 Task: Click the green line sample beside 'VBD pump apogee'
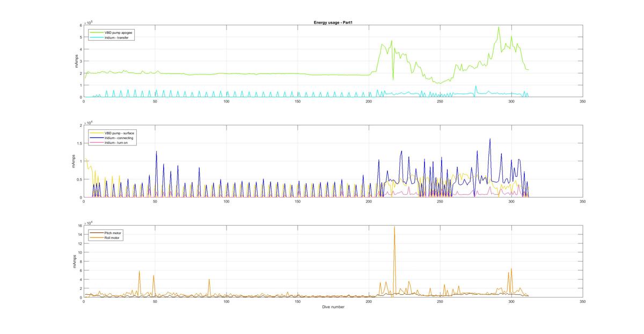[97, 33]
